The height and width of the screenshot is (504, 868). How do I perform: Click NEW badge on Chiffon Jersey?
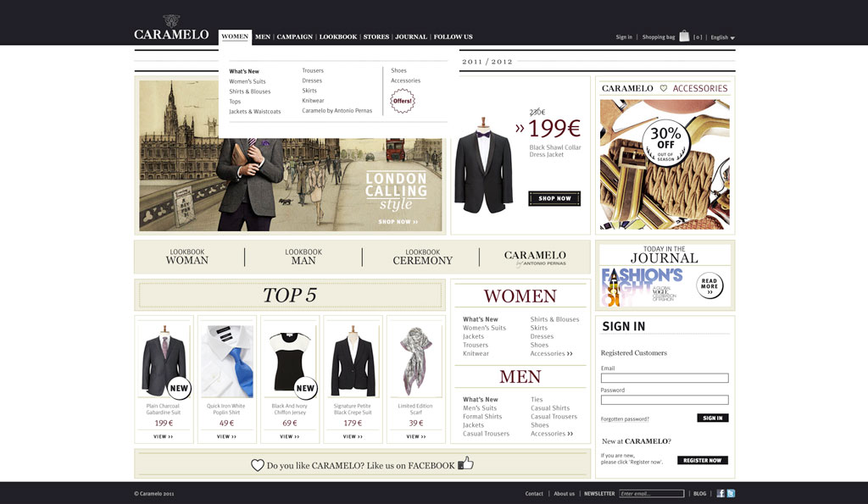(x=305, y=388)
